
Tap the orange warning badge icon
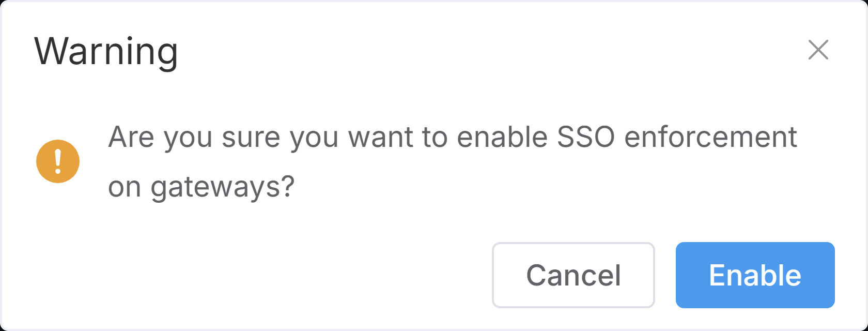[58, 161]
